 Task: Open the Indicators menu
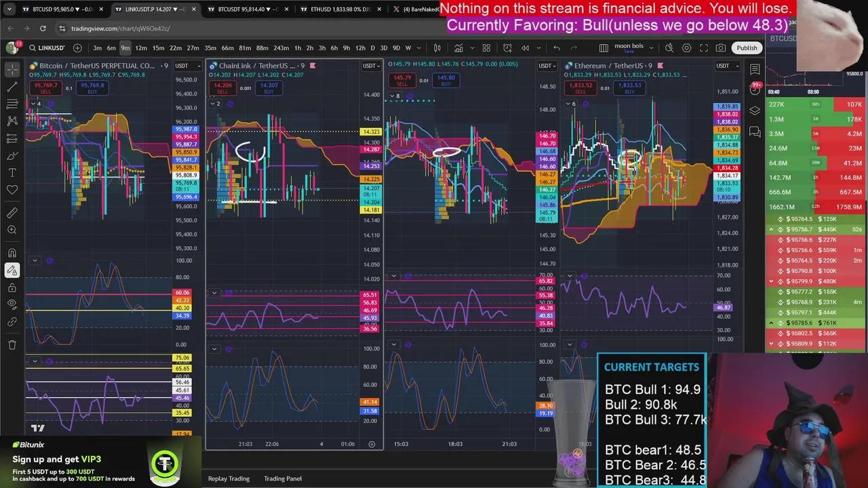[x=459, y=48]
